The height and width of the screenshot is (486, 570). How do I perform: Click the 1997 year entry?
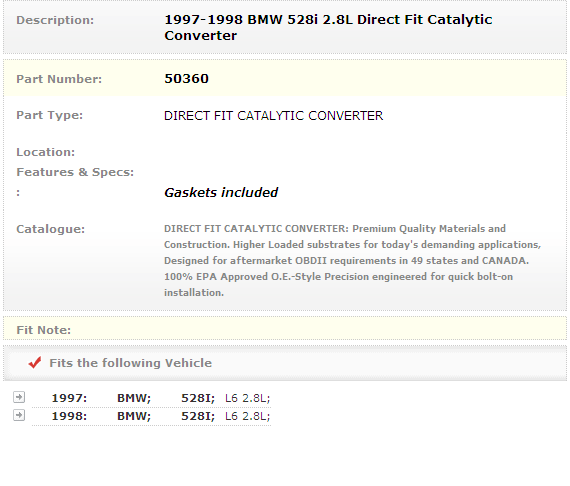tap(69, 398)
